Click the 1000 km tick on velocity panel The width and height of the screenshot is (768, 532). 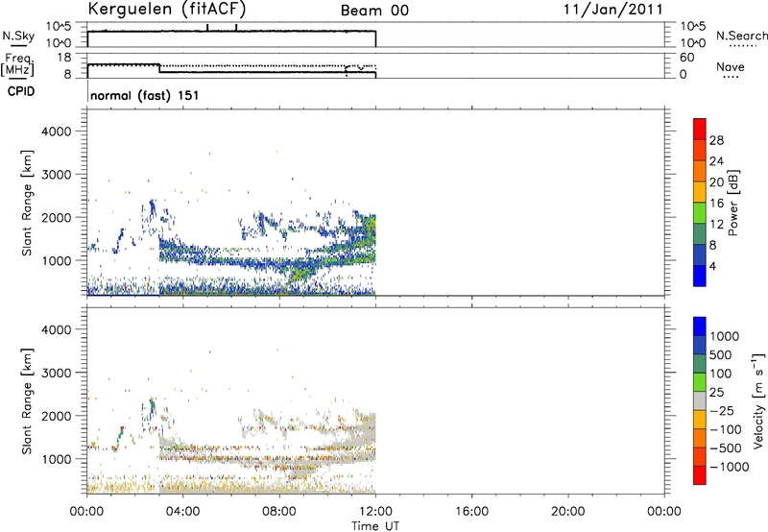[57, 459]
